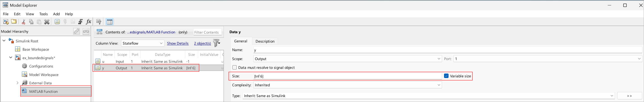Click the fx Add Function icon
644x102 pixels.
pos(88,22)
